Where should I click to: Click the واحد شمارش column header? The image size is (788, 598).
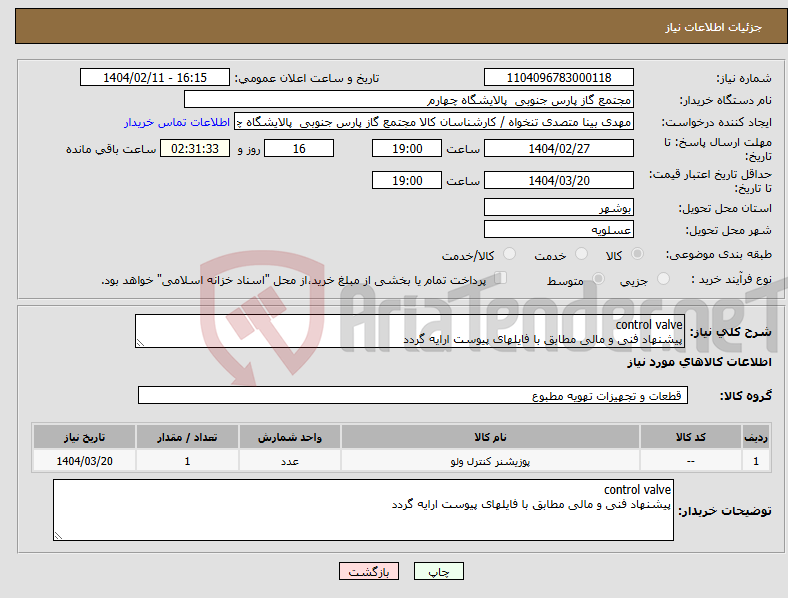290,437
